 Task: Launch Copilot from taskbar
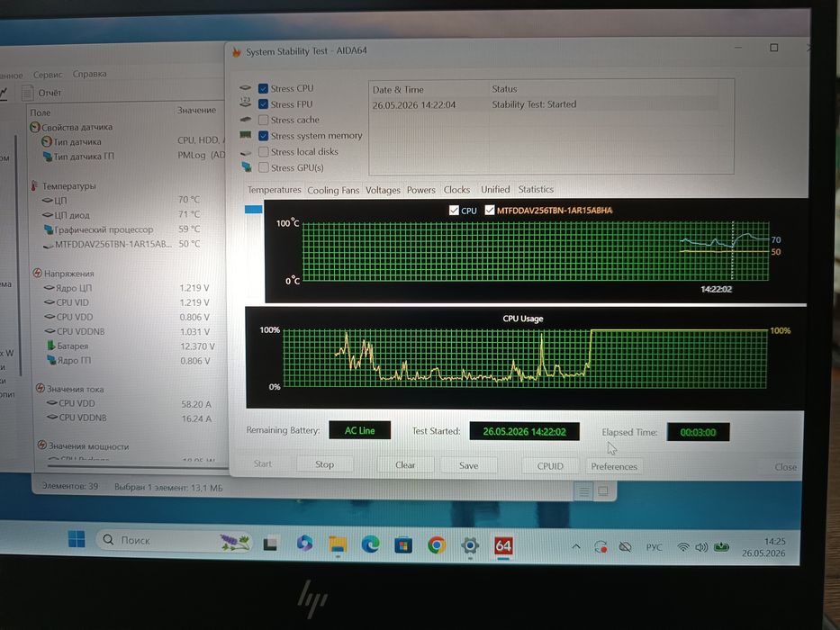(304, 544)
